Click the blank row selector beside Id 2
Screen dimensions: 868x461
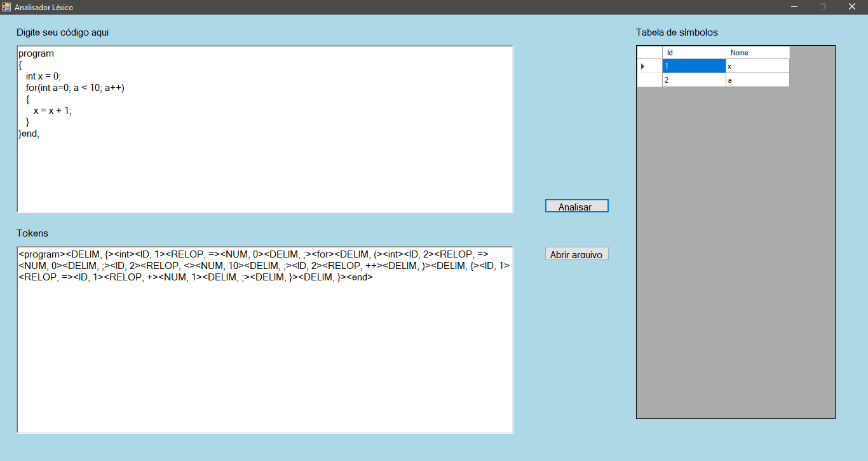642,79
